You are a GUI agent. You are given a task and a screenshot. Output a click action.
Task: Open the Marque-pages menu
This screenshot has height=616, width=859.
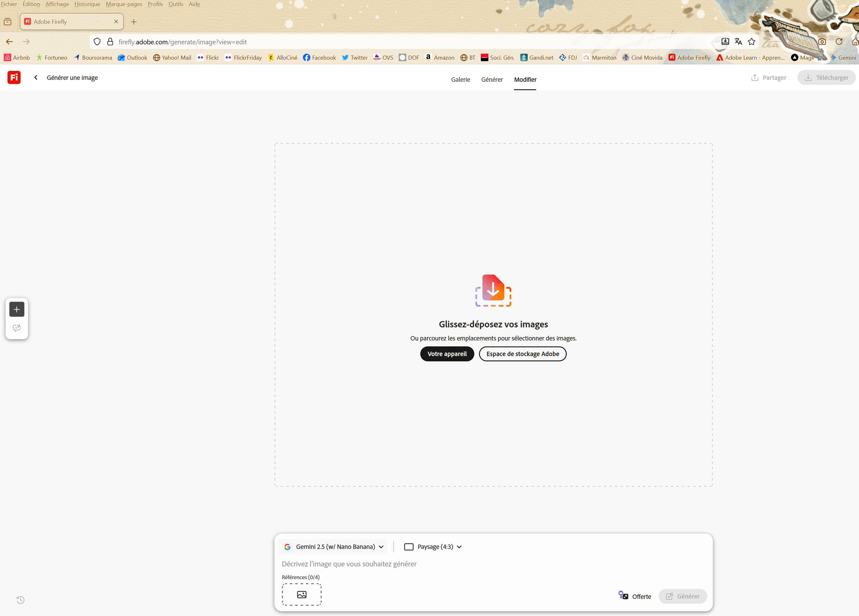pyautogui.click(x=124, y=4)
